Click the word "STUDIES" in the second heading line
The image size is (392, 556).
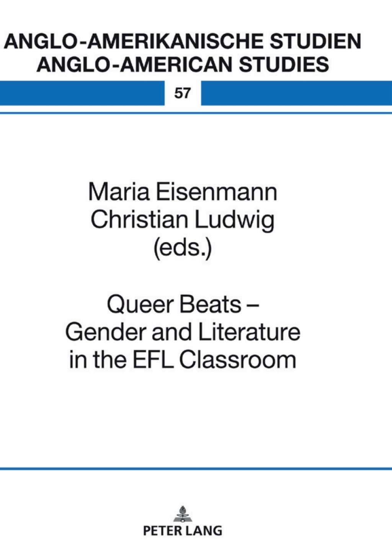(x=284, y=64)
